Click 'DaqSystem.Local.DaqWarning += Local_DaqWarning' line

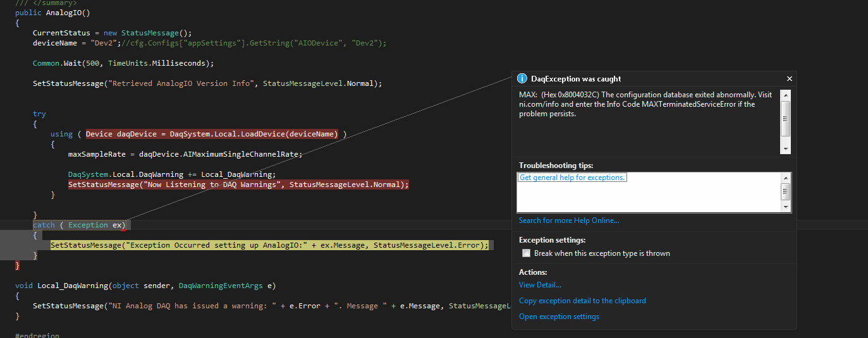tap(172, 174)
